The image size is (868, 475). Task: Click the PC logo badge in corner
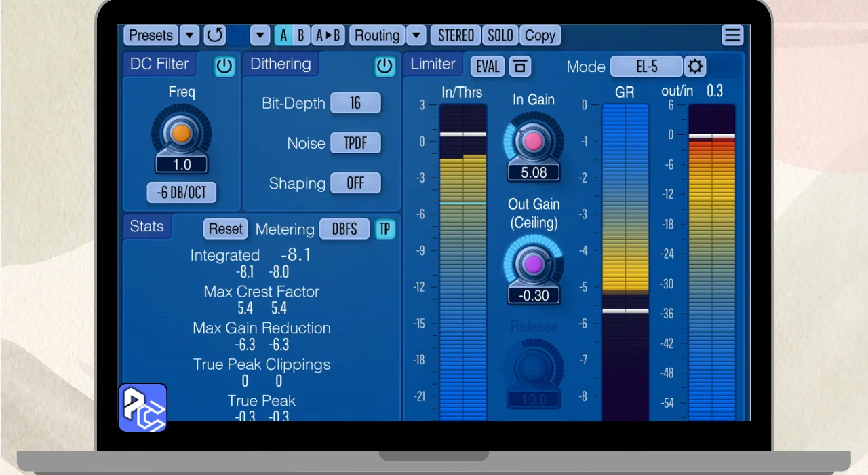[x=143, y=408]
